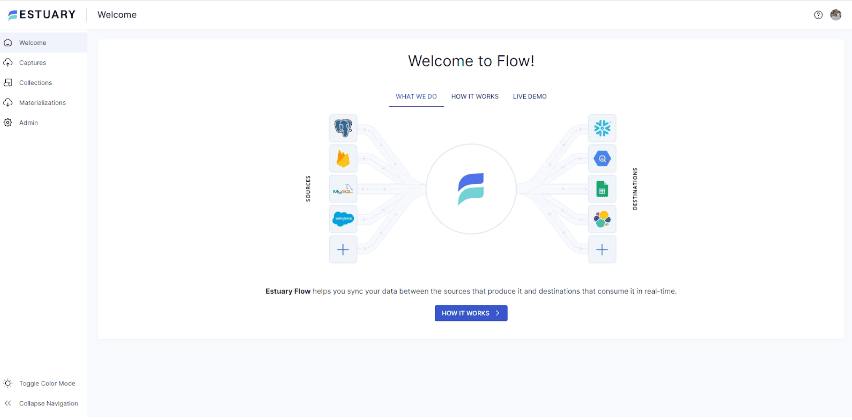Open Admin in the sidebar
The image size is (852, 420).
[43, 123]
